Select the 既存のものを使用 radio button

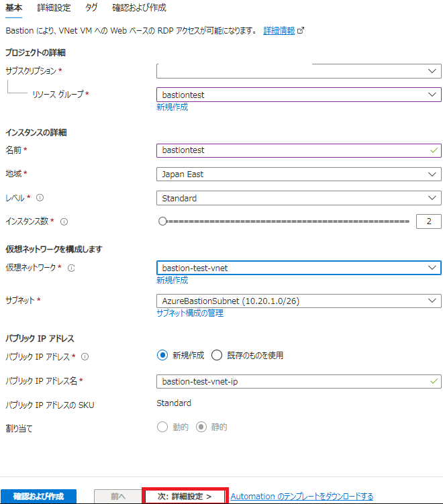(217, 355)
